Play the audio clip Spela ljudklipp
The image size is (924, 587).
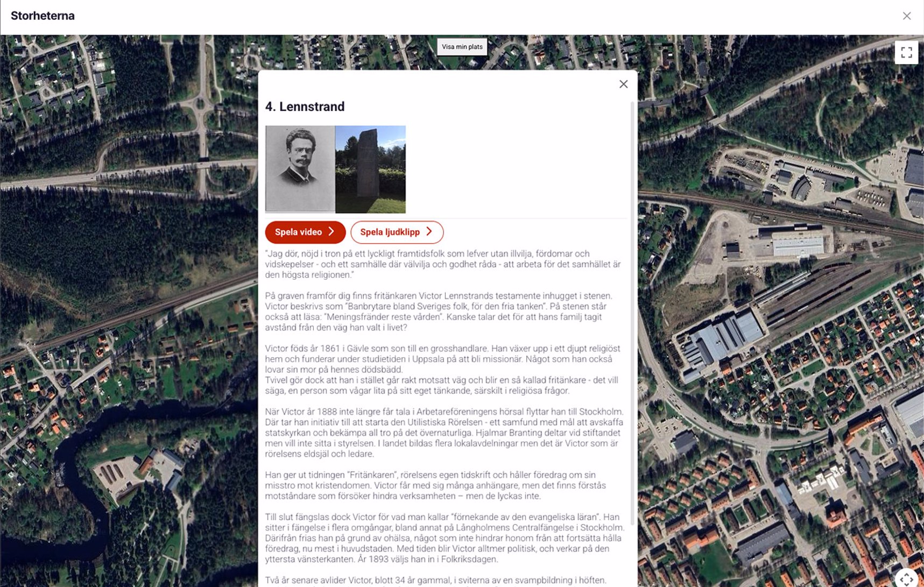(397, 232)
